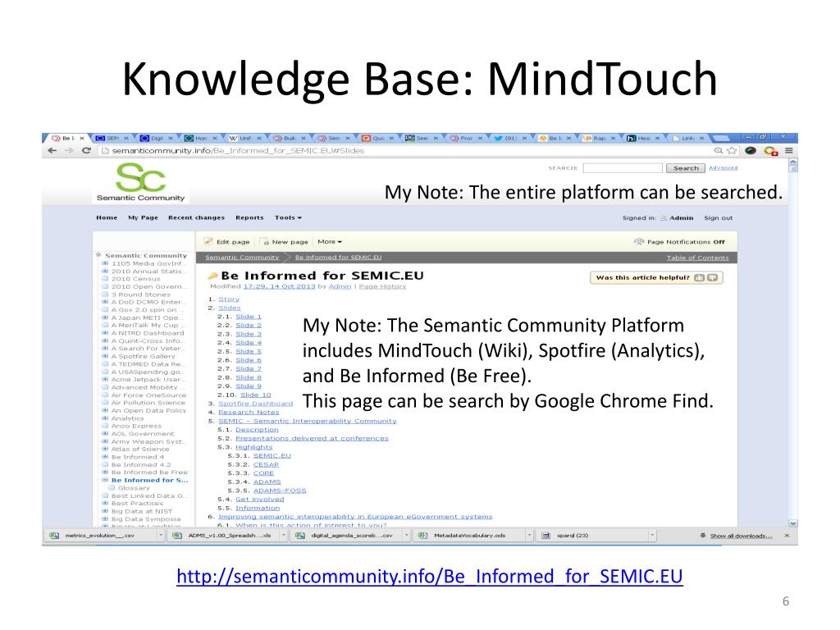Click the Semantic Community Sc logo

[x=141, y=182]
